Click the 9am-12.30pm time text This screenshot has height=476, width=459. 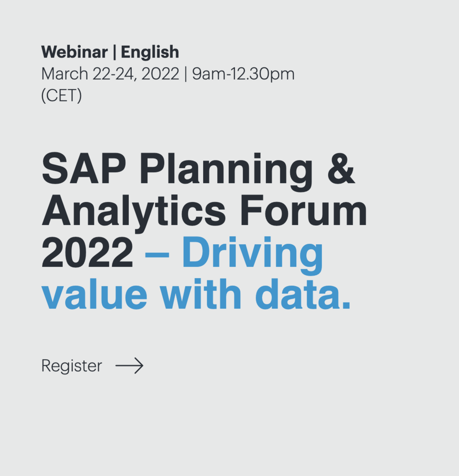(244, 75)
